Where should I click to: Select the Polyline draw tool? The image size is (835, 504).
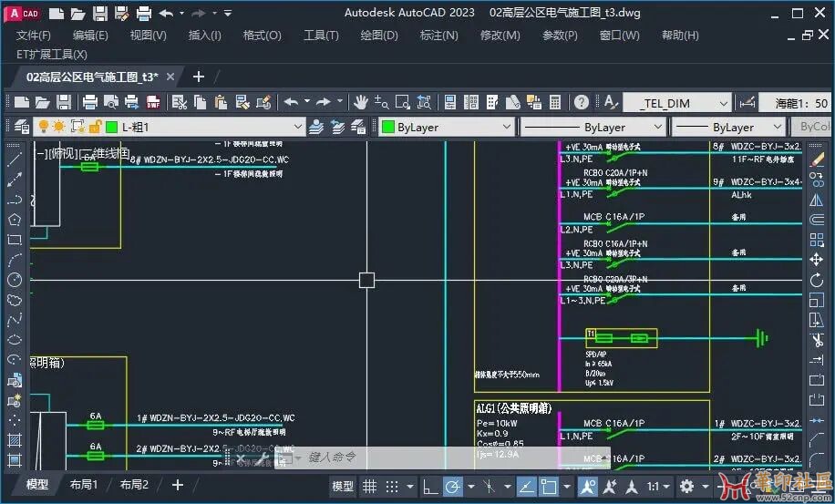pyautogui.click(x=15, y=199)
